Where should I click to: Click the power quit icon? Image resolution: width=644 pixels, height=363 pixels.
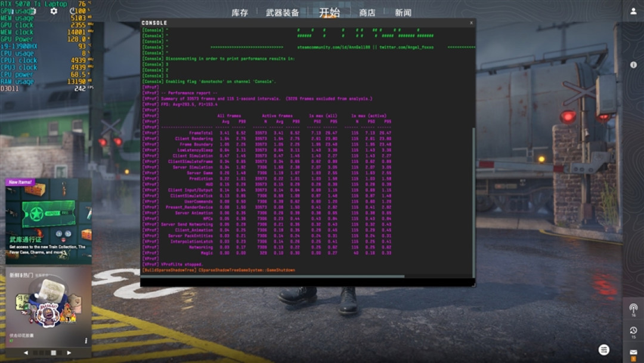[x=73, y=11]
